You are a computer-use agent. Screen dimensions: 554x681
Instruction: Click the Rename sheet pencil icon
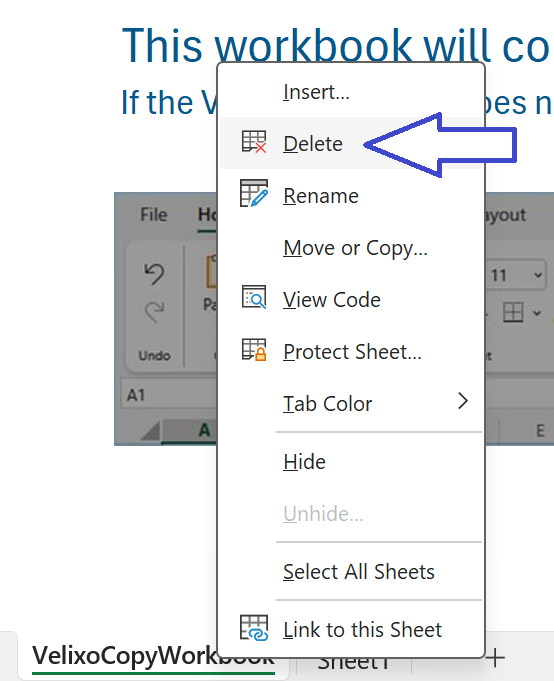click(254, 194)
